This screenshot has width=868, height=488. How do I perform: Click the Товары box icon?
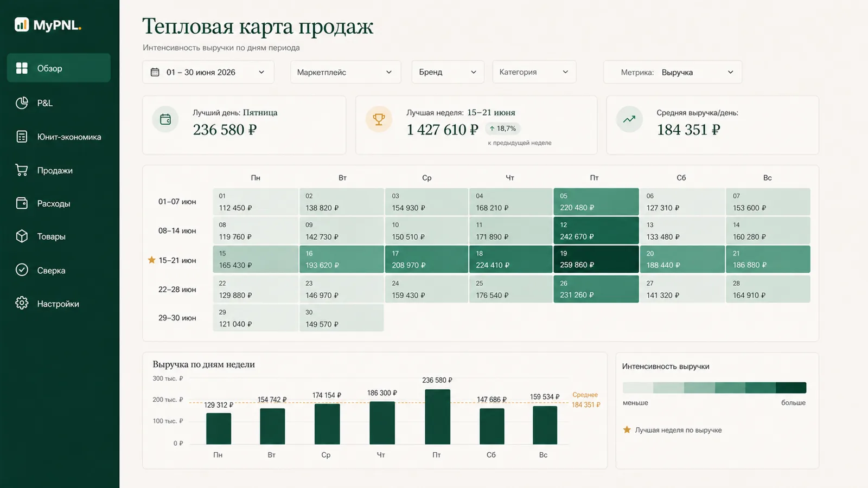[x=22, y=236]
